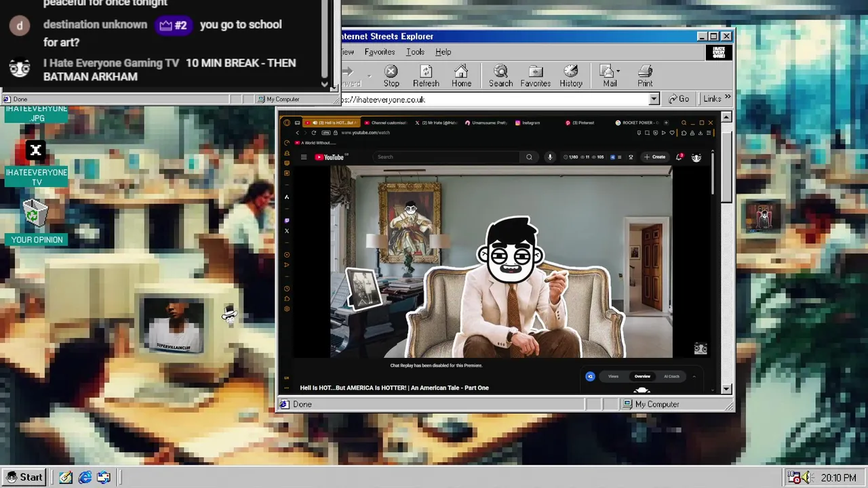Image resolution: width=868 pixels, height=488 pixels.
Task: Click the Mail toolbar button
Action: point(610,77)
